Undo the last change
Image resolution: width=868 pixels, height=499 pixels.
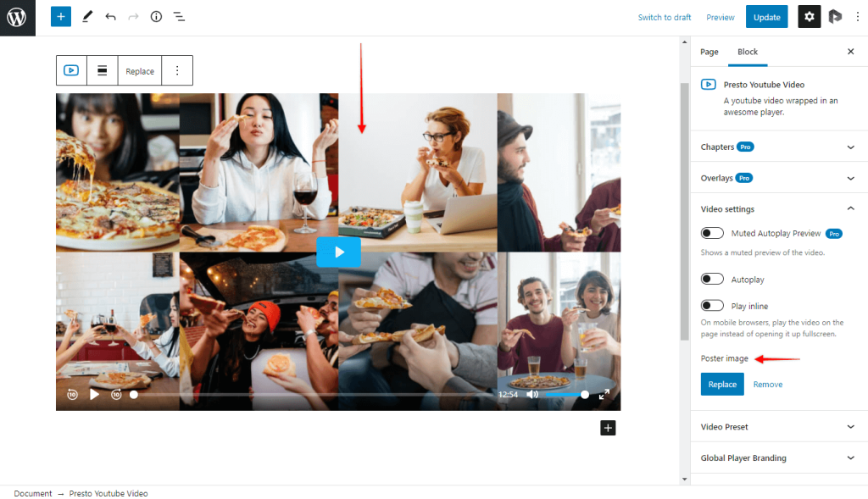110,17
